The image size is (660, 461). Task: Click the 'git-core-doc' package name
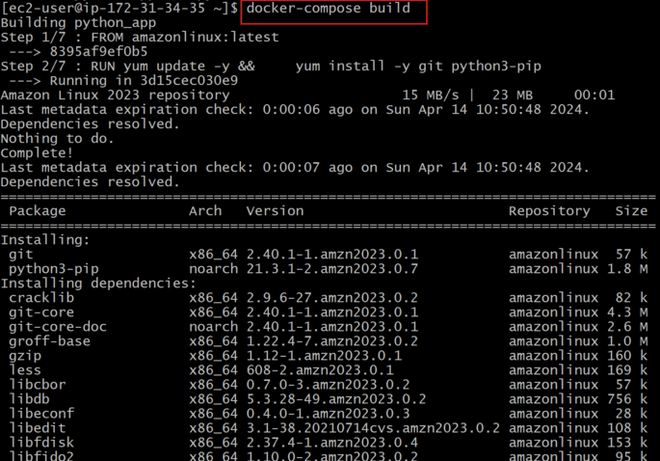[x=58, y=327]
